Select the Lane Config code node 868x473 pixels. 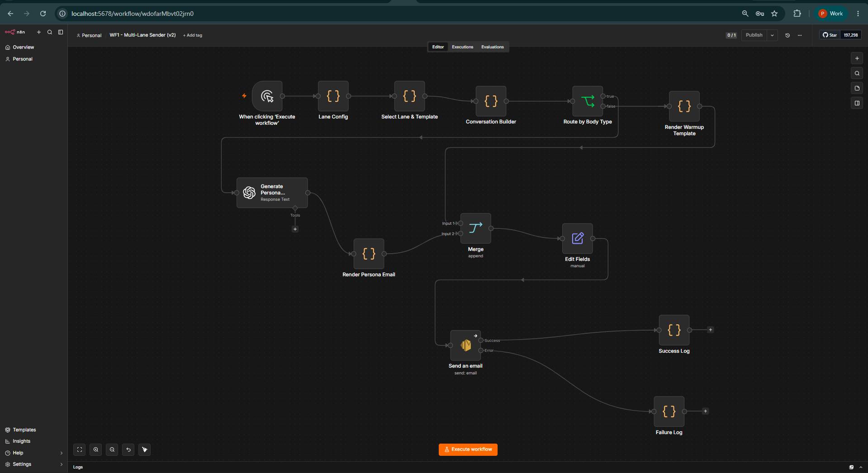[x=333, y=96]
